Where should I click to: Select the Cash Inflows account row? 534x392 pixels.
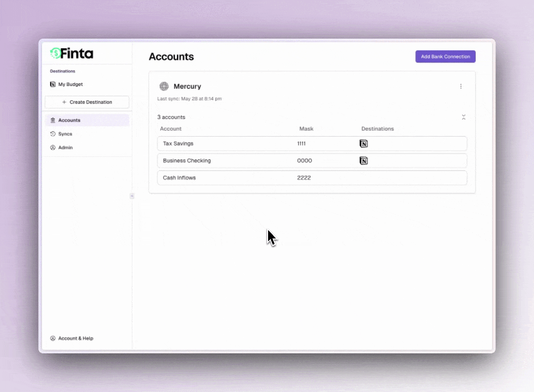point(312,177)
